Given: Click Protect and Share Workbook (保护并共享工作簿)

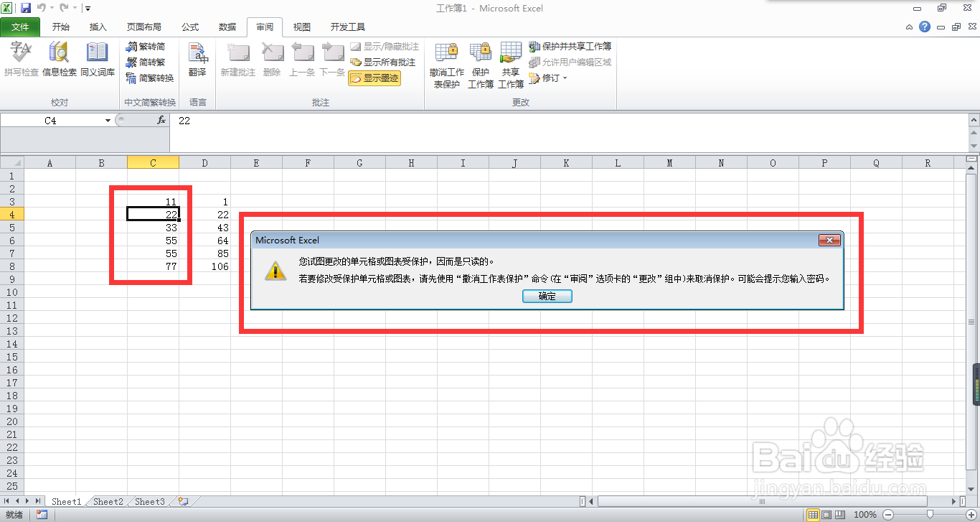Looking at the screenshot, I should pos(570,47).
